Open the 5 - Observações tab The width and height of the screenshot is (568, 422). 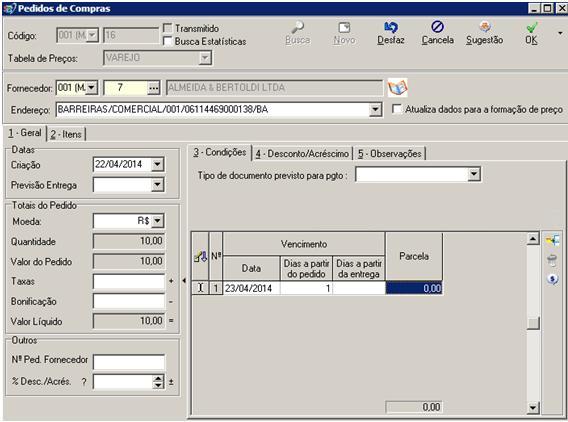pyautogui.click(x=389, y=154)
